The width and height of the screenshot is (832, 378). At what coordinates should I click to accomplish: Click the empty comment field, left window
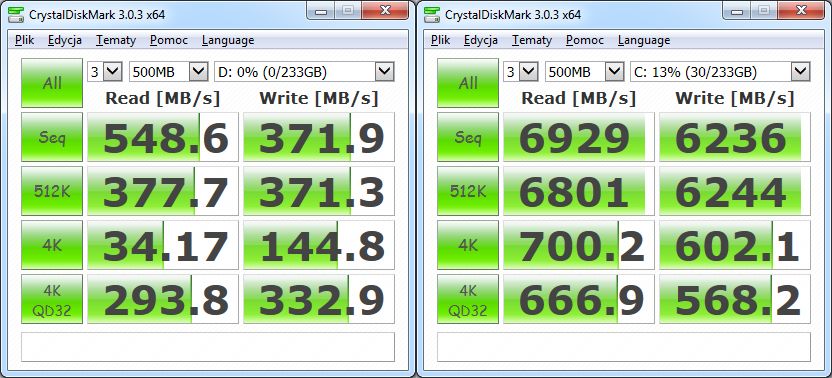(x=208, y=347)
